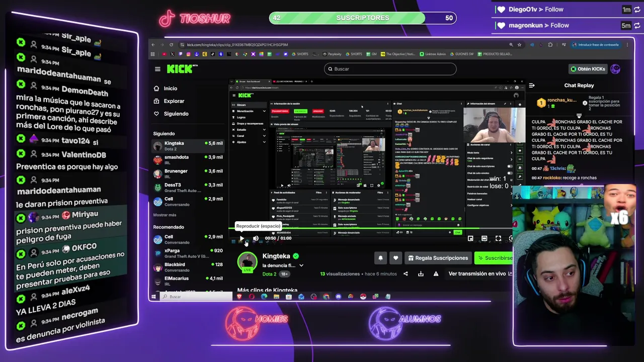Click the Windows taskbar Buscar search box
Screen dimensions: 644x362
[x=195, y=297]
